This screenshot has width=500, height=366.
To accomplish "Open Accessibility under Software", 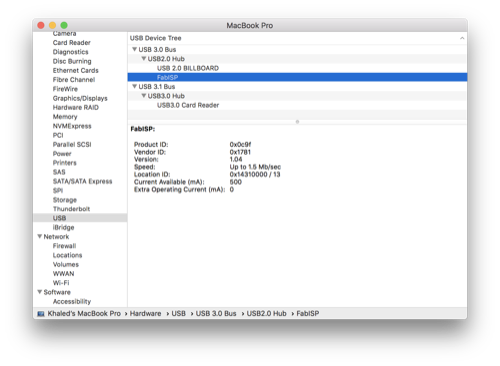I will click(x=72, y=301).
